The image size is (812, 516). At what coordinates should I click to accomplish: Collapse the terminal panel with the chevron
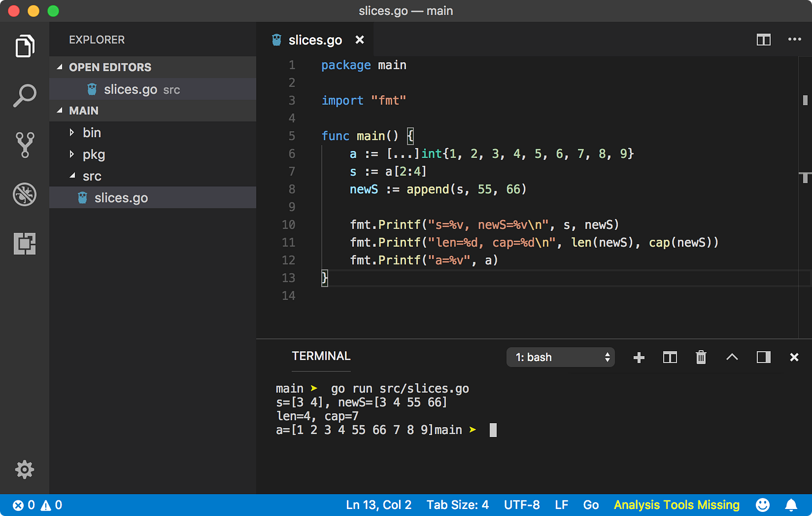[x=732, y=357]
